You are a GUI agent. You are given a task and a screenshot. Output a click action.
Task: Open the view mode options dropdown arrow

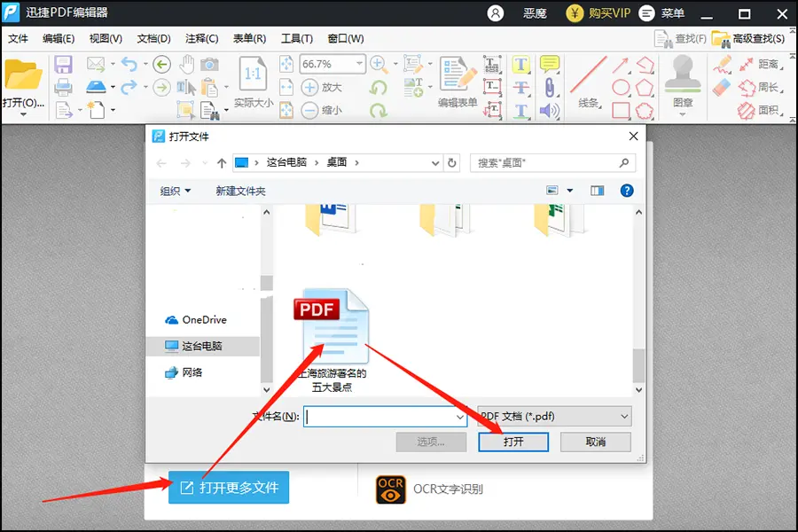(x=570, y=191)
